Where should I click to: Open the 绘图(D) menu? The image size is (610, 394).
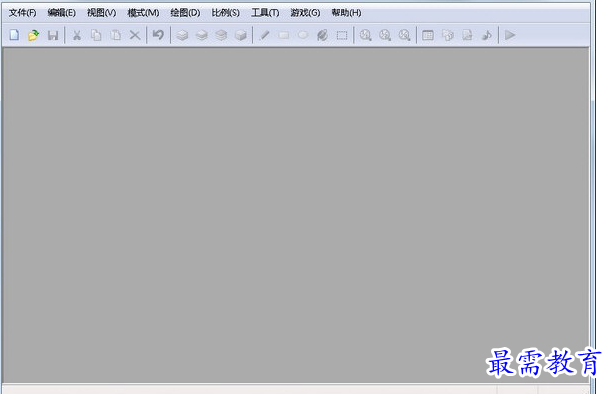[x=185, y=13]
